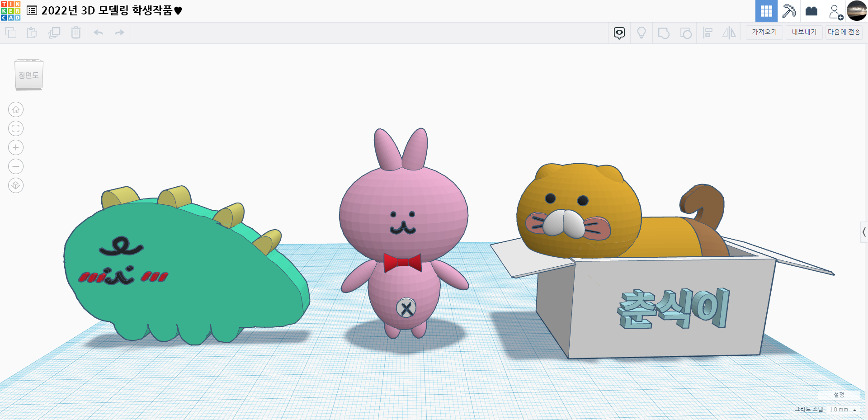
Task: Click the 내보내기 export button
Action: coord(804,32)
